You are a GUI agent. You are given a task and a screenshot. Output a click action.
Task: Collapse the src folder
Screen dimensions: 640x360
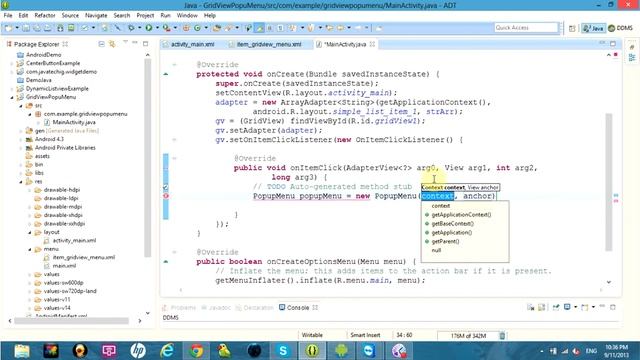[21, 106]
